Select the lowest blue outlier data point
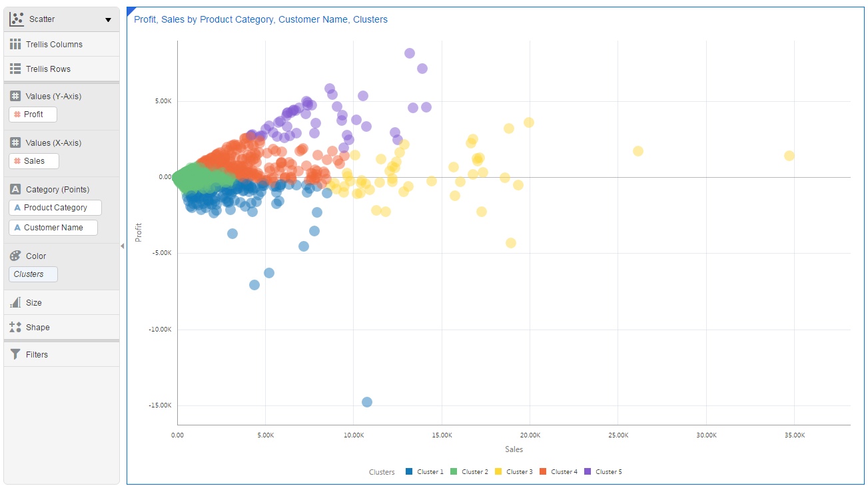Image resolution: width=868 pixels, height=486 pixels. (366, 401)
